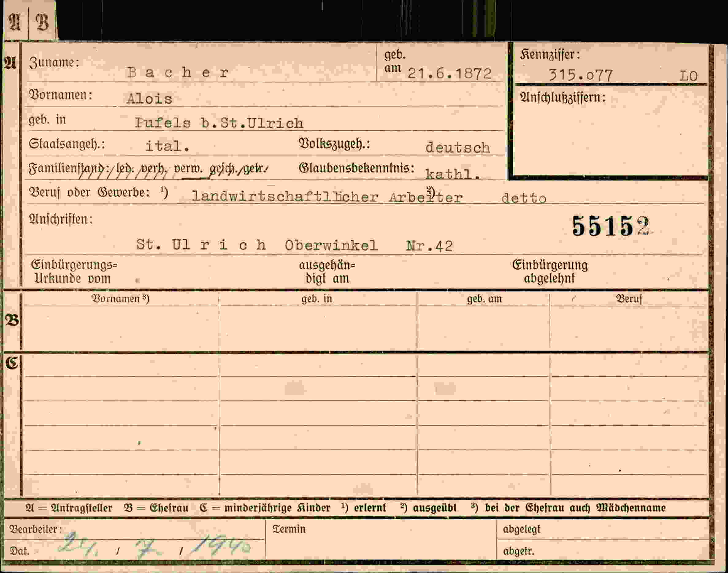Viewport: 728px width, 573px height.
Task: Click the "Anschlußziffern:" label
Action: coord(563,98)
